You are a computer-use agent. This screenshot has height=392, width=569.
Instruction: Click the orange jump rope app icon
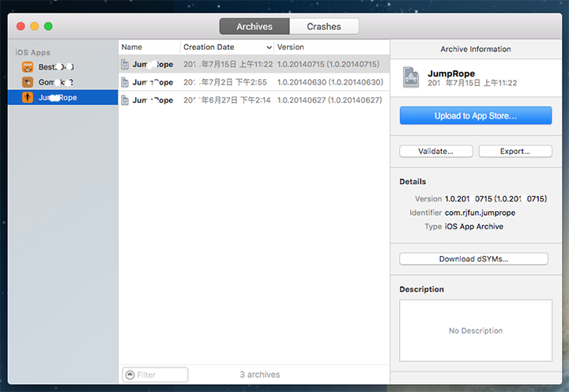(x=28, y=97)
